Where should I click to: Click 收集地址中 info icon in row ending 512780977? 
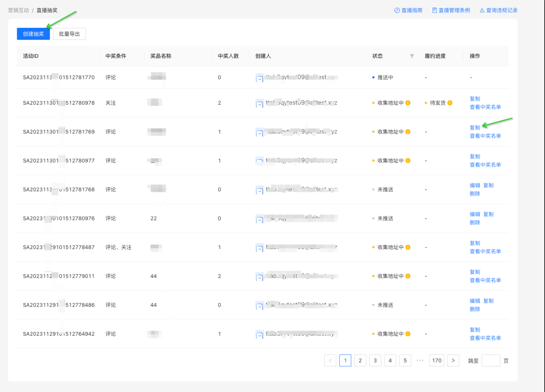[408, 160]
